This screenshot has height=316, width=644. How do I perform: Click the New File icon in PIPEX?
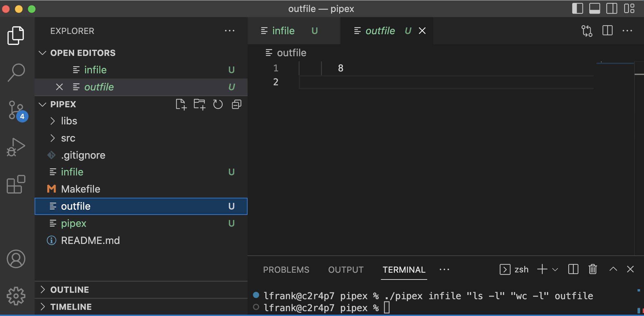181,104
